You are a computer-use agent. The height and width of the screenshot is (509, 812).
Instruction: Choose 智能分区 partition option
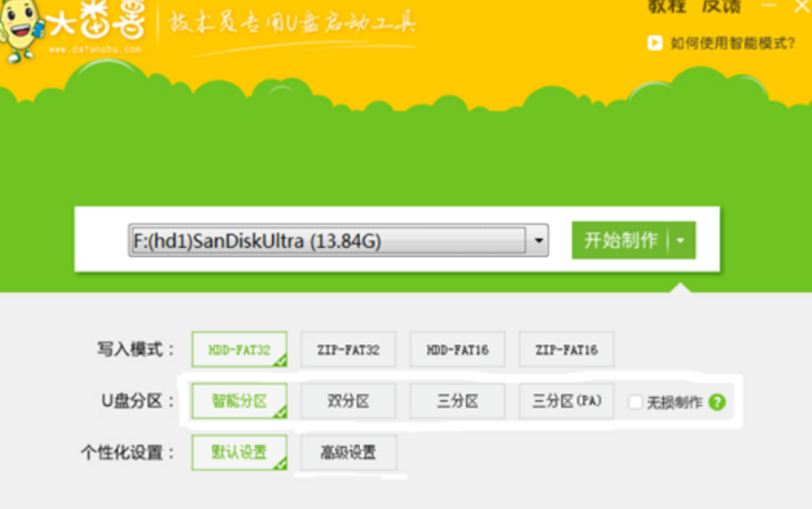pyautogui.click(x=239, y=401)
